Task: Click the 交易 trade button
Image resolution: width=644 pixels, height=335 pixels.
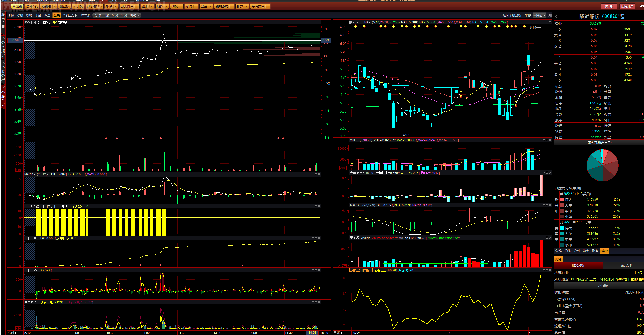Action: point(609,6)
